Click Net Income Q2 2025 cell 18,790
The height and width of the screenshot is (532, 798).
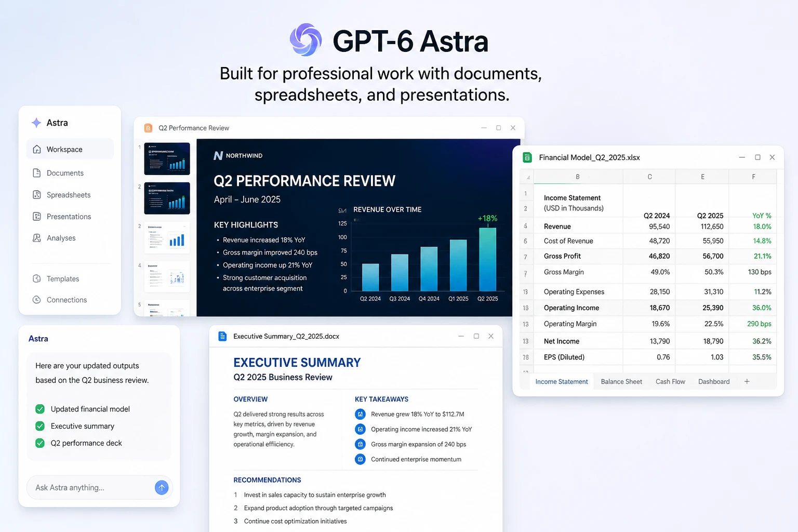[x=702, y=341]
